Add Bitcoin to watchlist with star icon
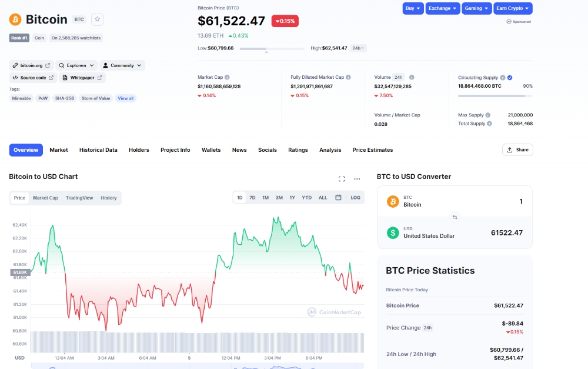This screenshot has width=588, height=369. (97, 19)
